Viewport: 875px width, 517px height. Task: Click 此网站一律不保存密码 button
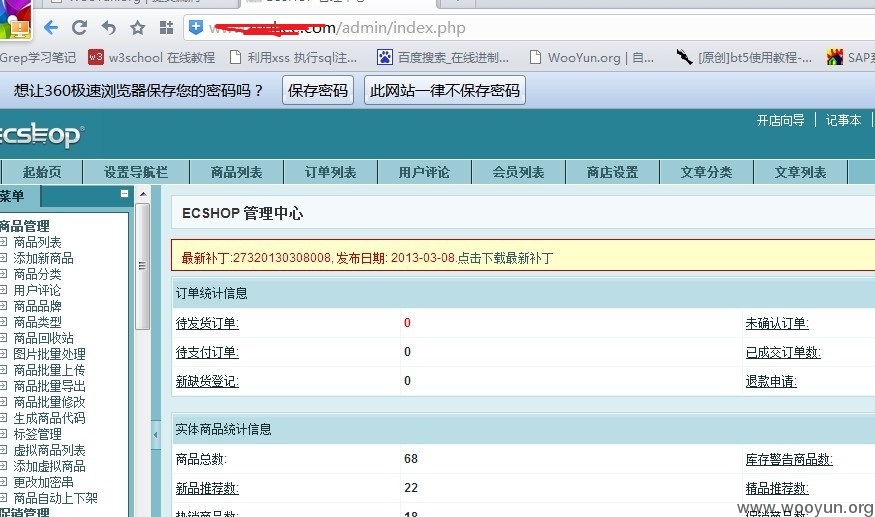[445, 90]
